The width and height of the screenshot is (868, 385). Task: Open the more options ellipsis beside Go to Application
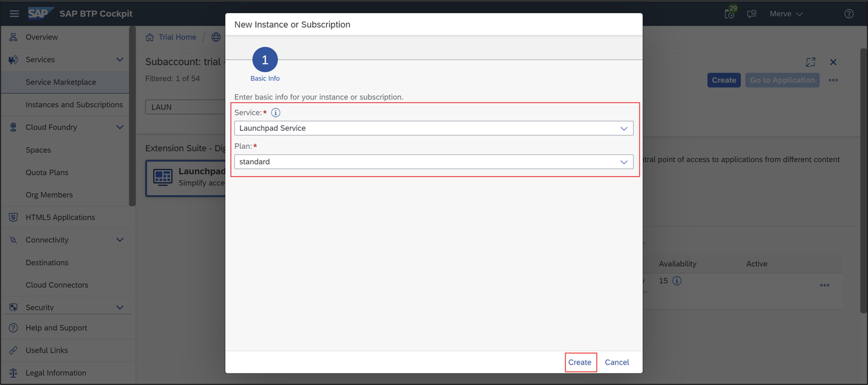coord(833,80)
